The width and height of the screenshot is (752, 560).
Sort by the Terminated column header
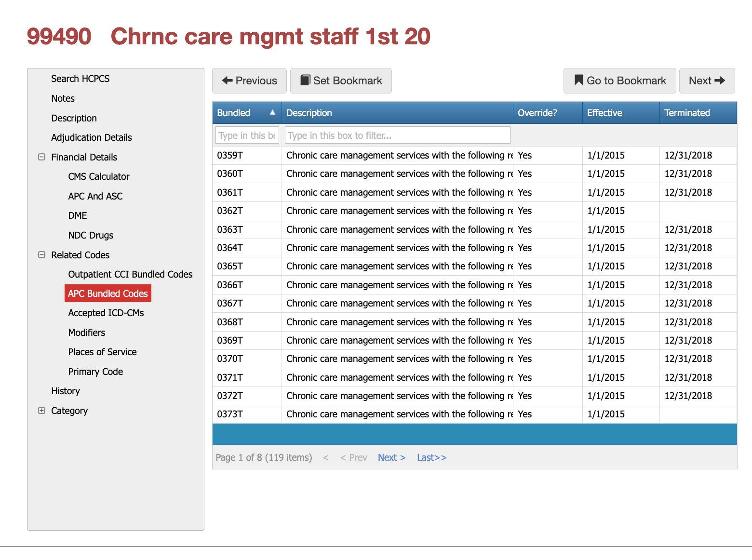coord(698,113)
